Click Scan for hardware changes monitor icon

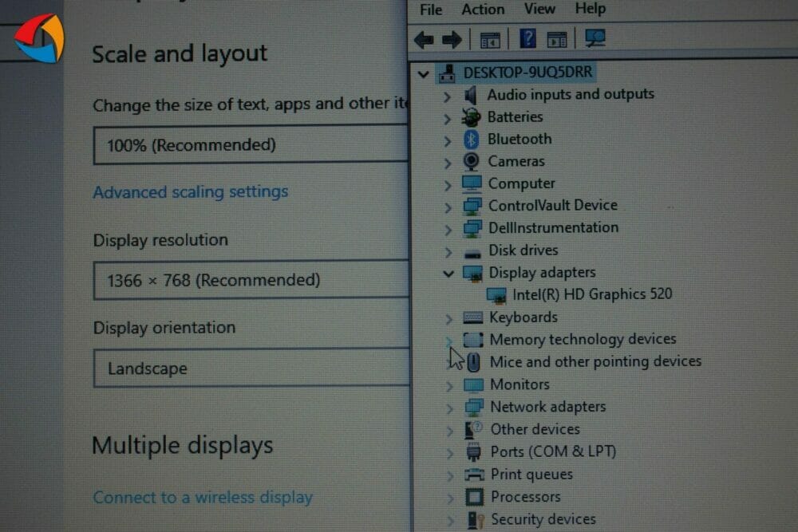[595, 38]
